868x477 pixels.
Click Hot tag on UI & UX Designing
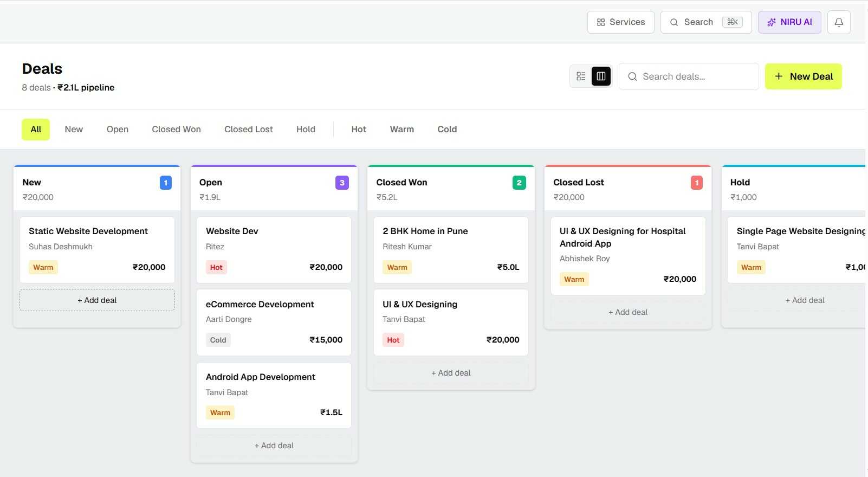[393, 340]
